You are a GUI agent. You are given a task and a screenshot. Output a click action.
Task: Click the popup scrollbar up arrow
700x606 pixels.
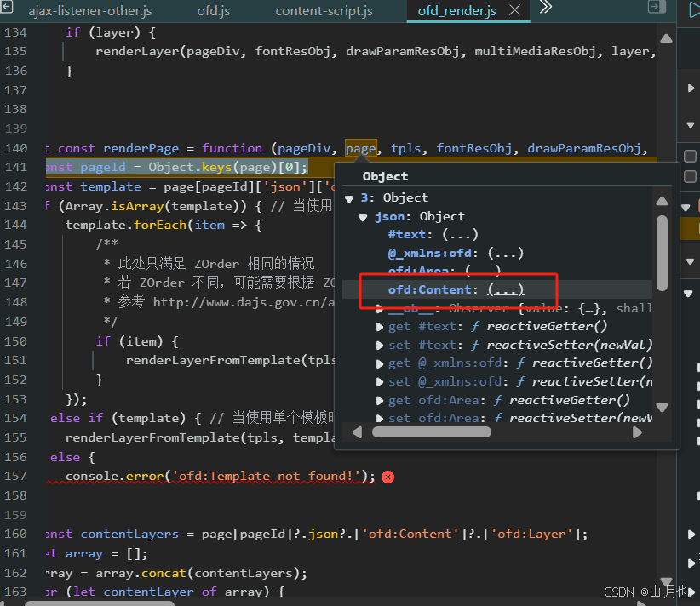[662, 201]
